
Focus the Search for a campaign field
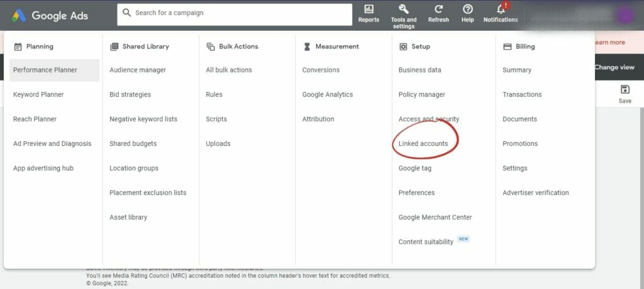coord(235,14)
